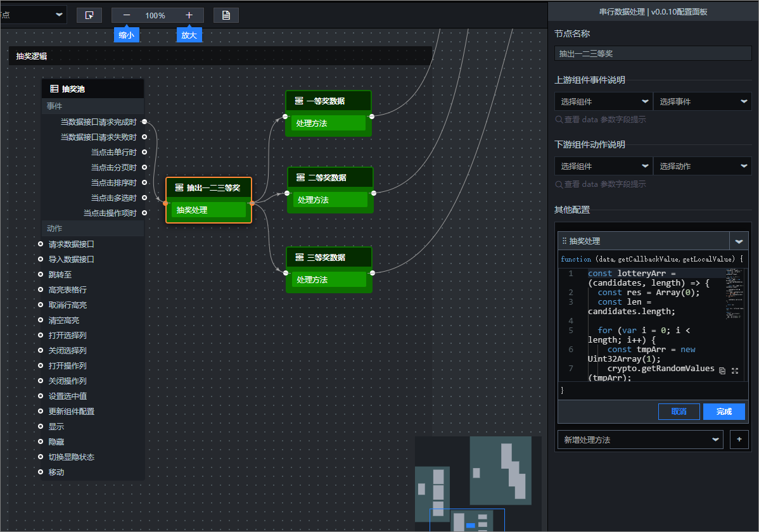The image size is (759, 532).
Task: Select 处理方法 in 二等奖数据 node
Action: pyautogui.click(x=330, y=200)
